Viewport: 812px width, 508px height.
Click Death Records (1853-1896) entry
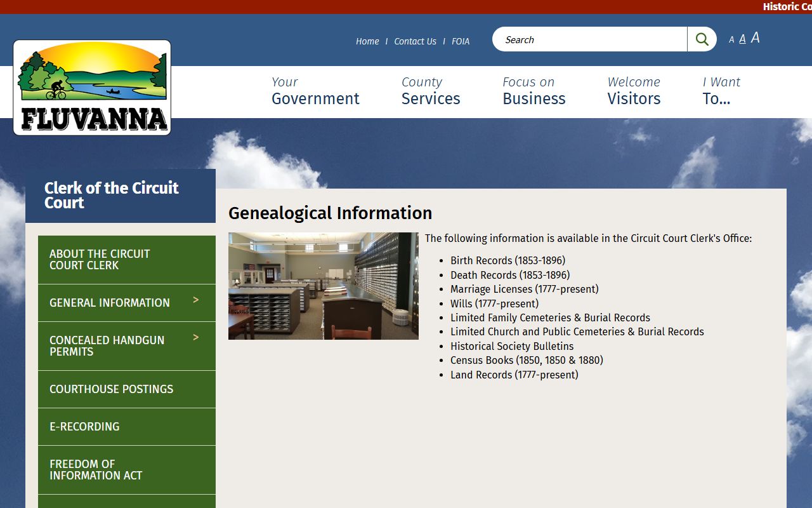(x=510, y=275)
